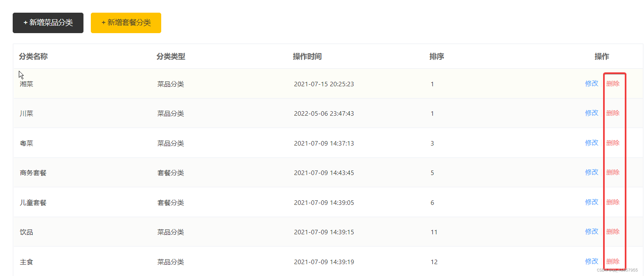This screenshot has height=276, width=644.
Task: Open 修改 for the 粤菜 row
Action: [x=591, y=143]
